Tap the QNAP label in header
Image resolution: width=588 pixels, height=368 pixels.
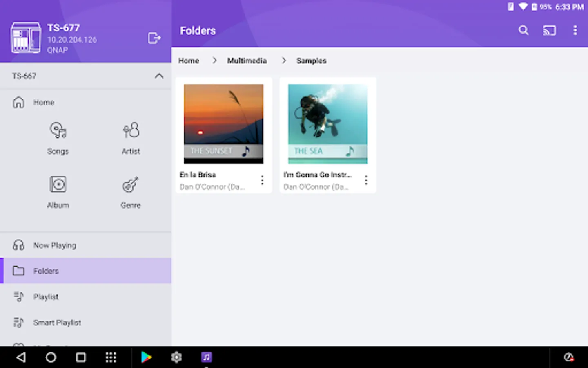[57, 50]
